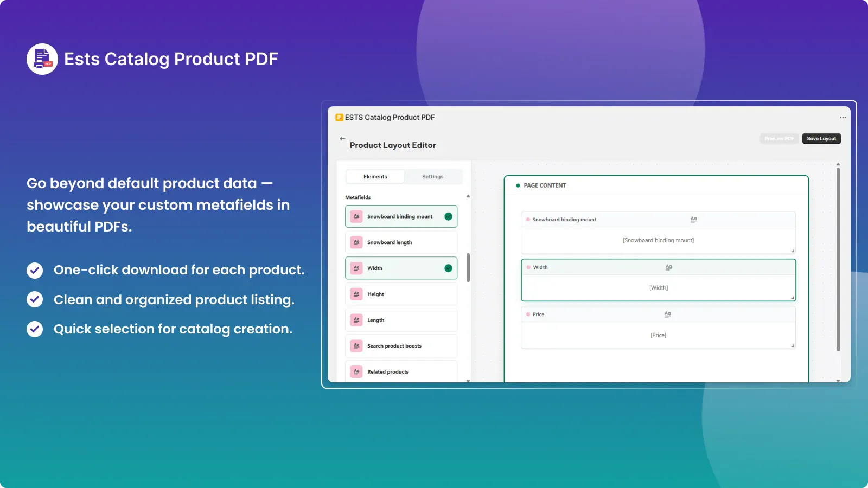Click the Product Layout Editor title

393,145
